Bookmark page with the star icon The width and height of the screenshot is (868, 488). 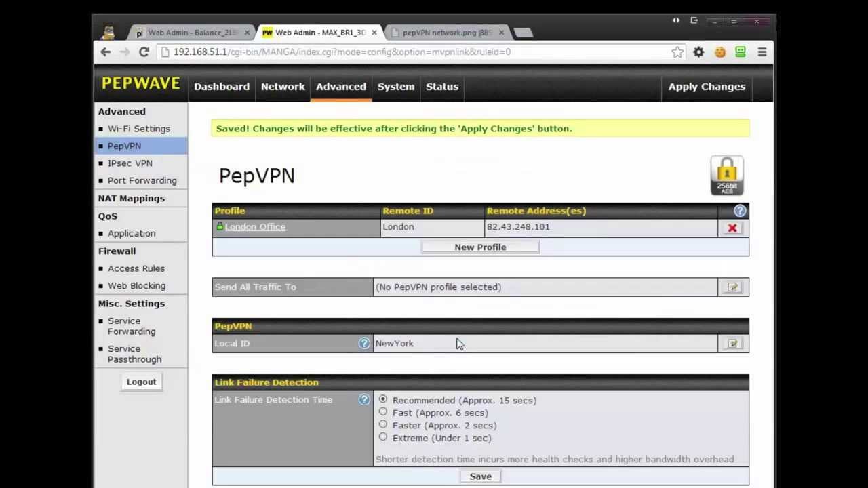tap(677, 52)
